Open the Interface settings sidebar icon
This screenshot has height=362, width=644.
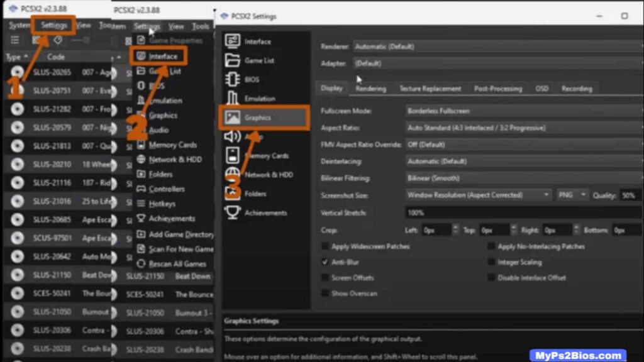tap(232, 41)
